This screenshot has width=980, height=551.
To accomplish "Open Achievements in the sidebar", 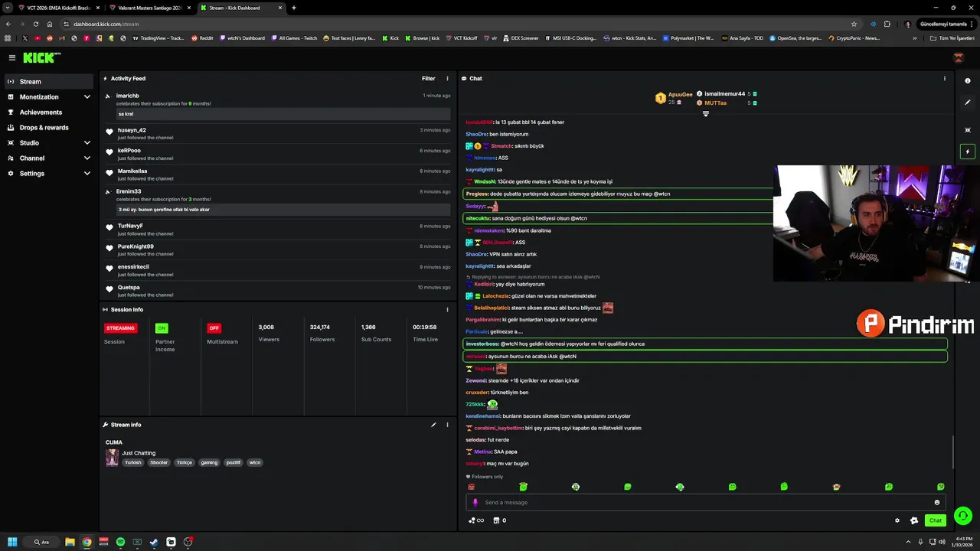I will [x=47, y=112].
